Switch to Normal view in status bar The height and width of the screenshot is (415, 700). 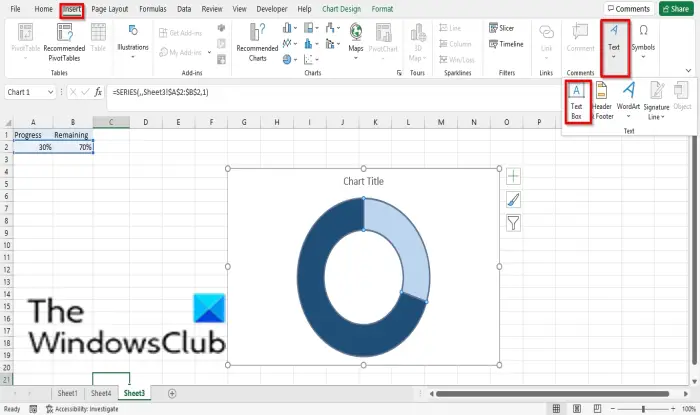[556, 408]
